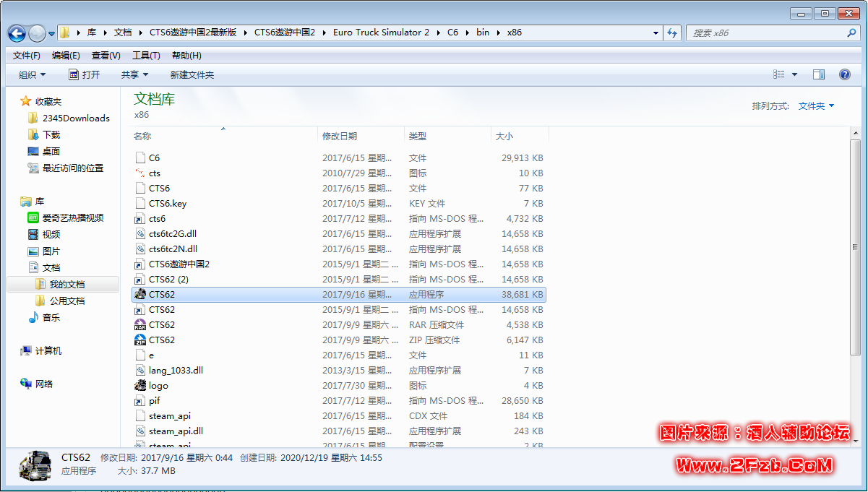Expand the 共享 dropdown
This screenshot has height=492, width=868.
[134, 75]
